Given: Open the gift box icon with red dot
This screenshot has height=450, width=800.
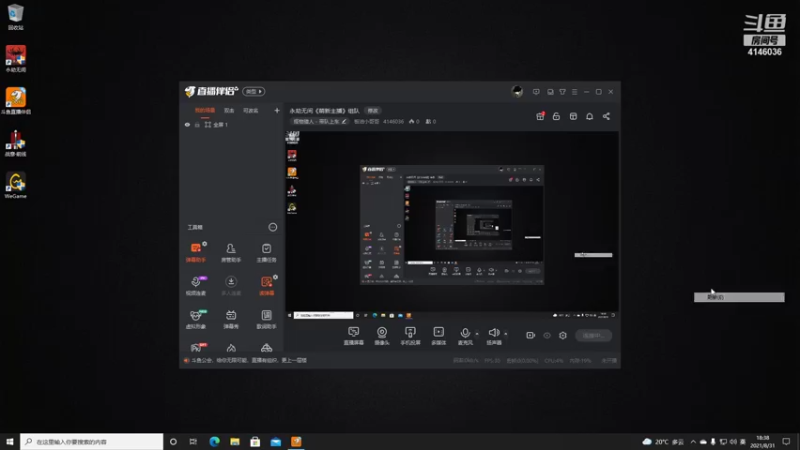Looking at the screenshot, I should pyautogui.click(x=540, y=116).
